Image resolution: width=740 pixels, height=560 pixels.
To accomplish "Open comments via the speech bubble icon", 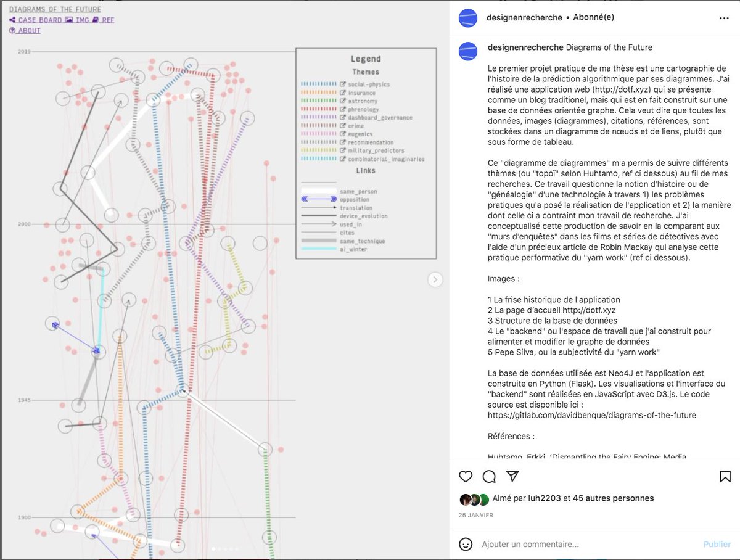I will pos(489,476).
